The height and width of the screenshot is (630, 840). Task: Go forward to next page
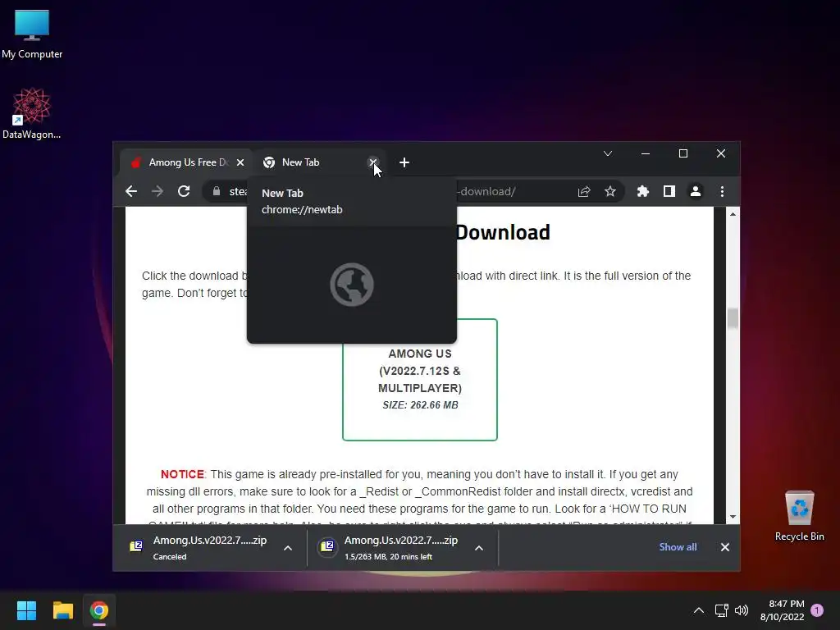click(157, 191)
